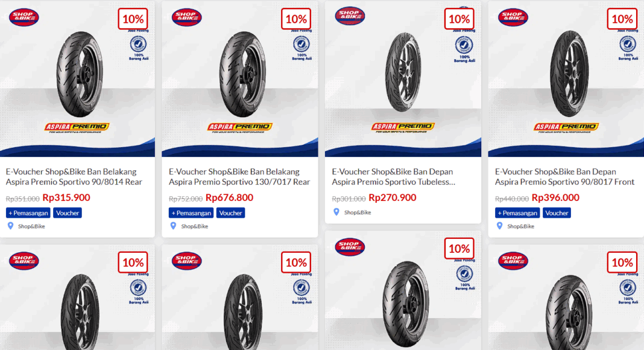Click location pin icon under Rp396.000 price
Image resolution: width=644 pixels, height=350 pixels.
pyautogui.click(x=499, y=226)
